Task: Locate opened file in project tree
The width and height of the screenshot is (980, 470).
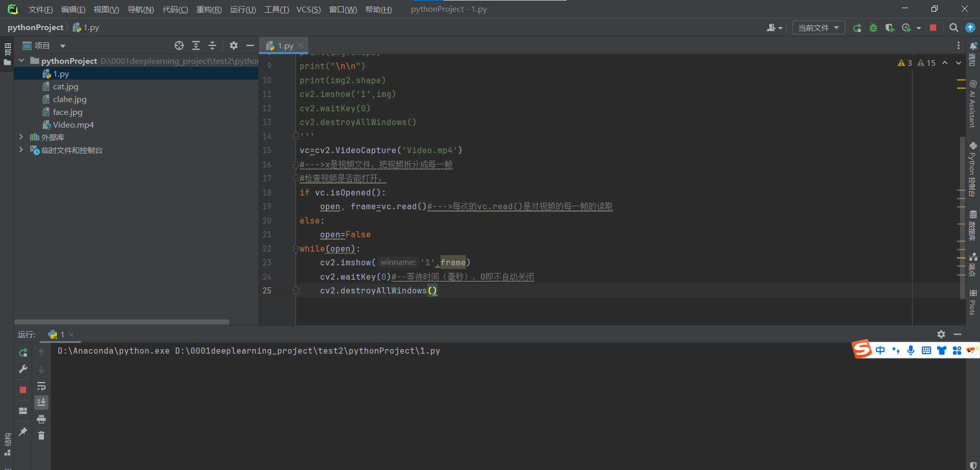Action: click(179, 46)
